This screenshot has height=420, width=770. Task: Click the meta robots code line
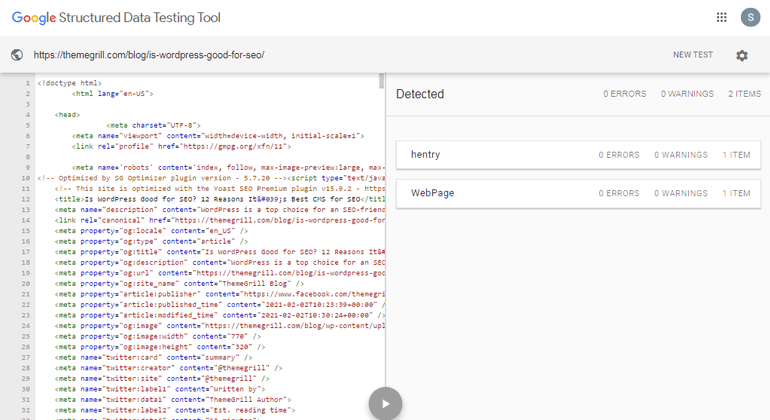pos(228,168)
